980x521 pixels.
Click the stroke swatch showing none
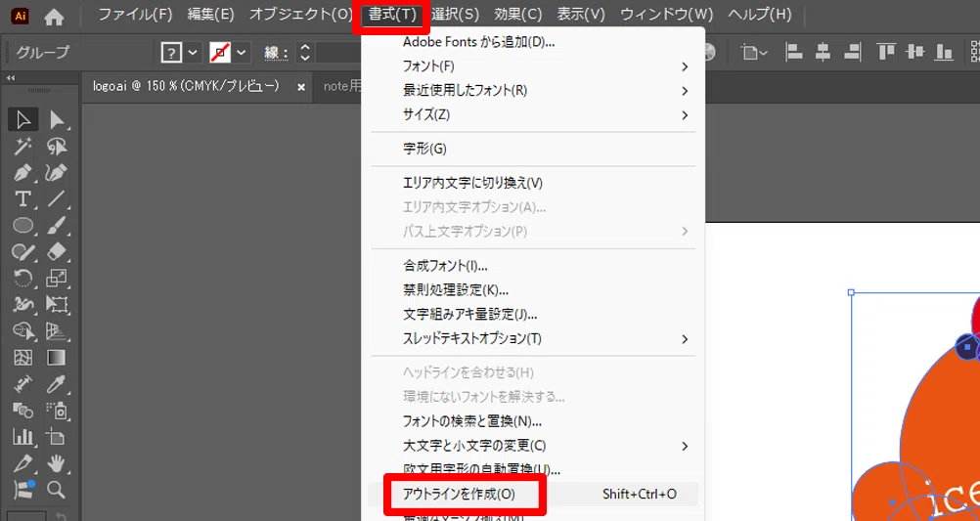tap(221, 53)
